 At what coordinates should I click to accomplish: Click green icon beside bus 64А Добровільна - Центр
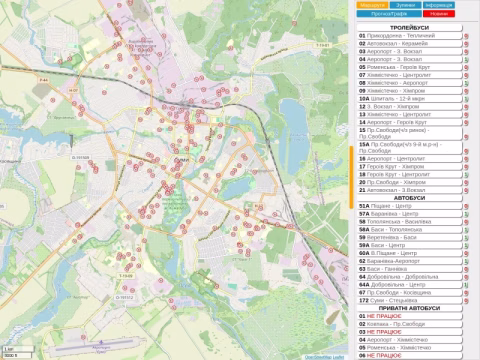(466, 285)
